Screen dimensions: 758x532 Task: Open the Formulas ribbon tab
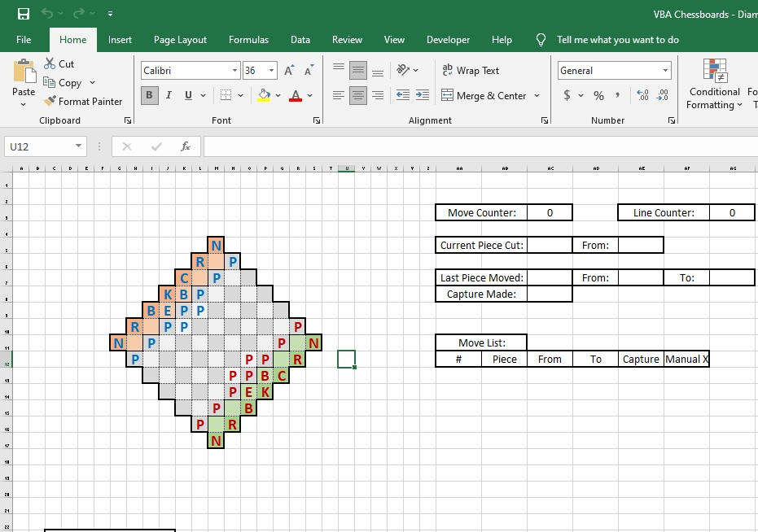(x=248, y=39)
